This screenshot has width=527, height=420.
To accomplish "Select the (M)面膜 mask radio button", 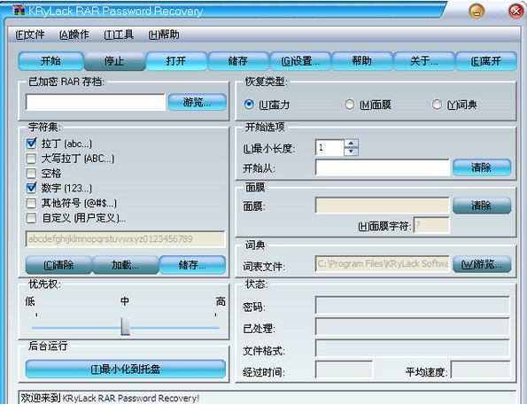I will click(349, 105).
